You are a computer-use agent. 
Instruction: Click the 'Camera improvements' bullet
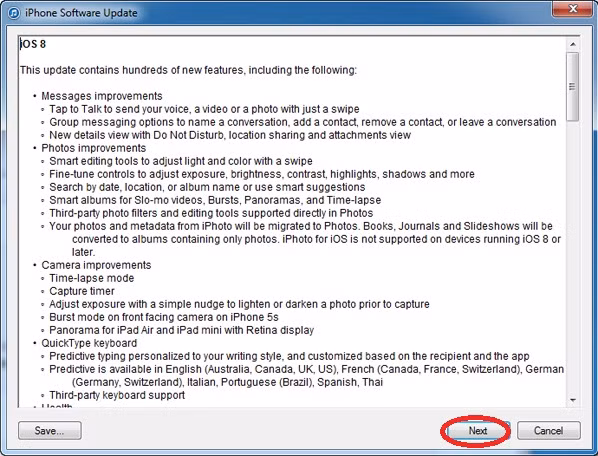(x=96, y=265)
